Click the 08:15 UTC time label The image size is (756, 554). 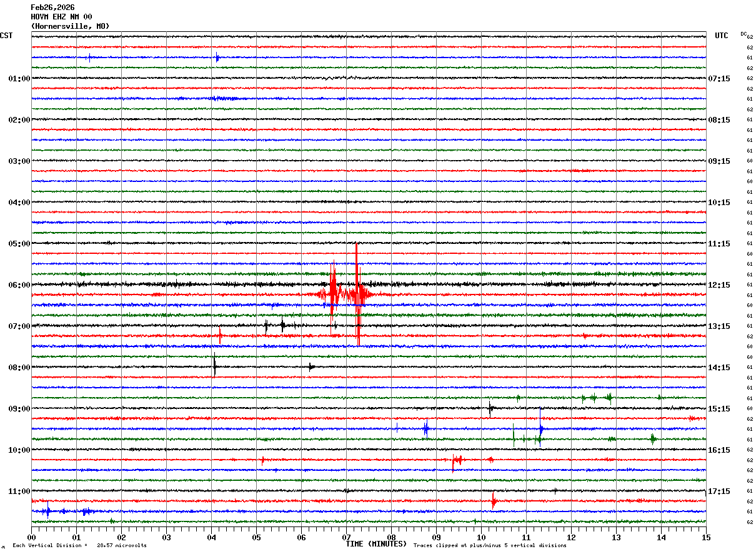[719, 120]
